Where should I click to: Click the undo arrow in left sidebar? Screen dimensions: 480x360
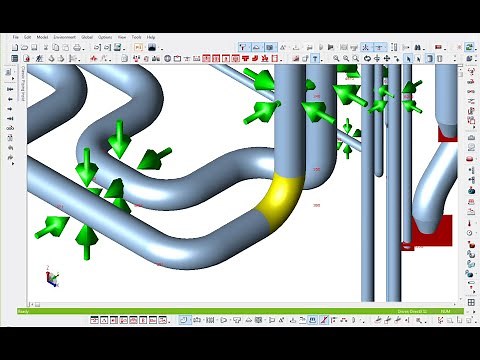[10, 148]
